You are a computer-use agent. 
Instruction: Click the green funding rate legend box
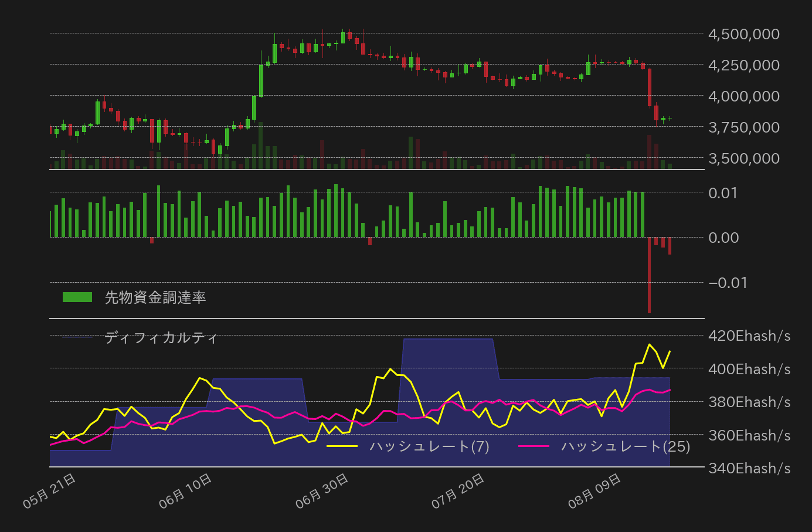76,297
